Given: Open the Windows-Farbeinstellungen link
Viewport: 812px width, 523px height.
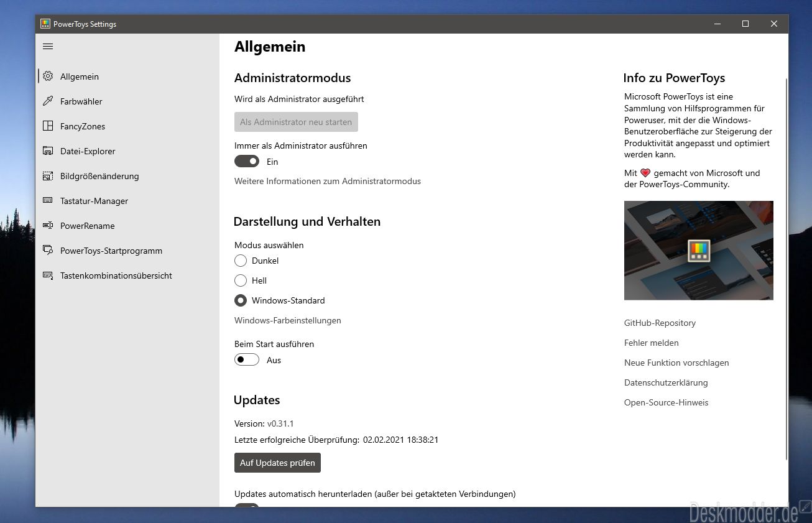Looking at the screenshot, I should point(288,320).
